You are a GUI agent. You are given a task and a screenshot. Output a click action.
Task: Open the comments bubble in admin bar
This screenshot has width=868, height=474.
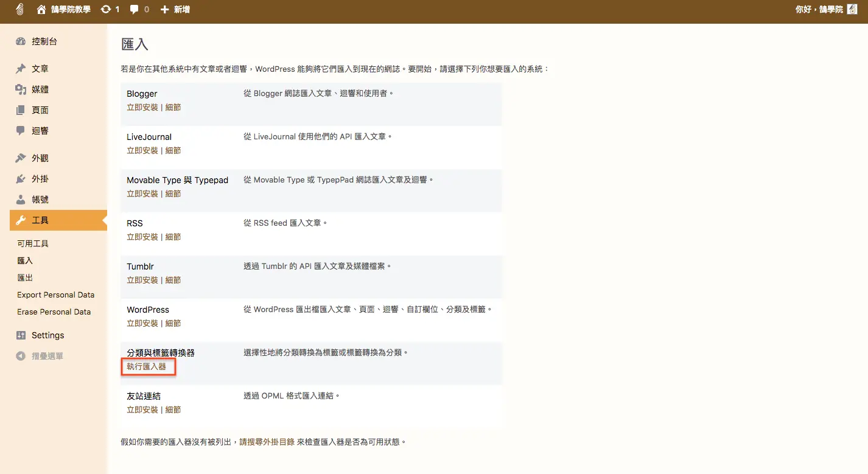pyautogui.click(x=139, y=9)
